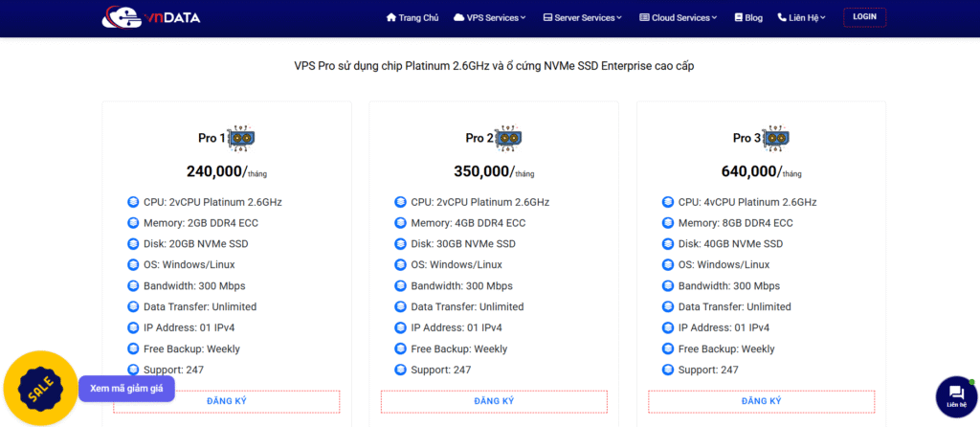The height and width of the screenshot is (427, 980).
Task: Open the Blog link in navigation
Action: 753,17
